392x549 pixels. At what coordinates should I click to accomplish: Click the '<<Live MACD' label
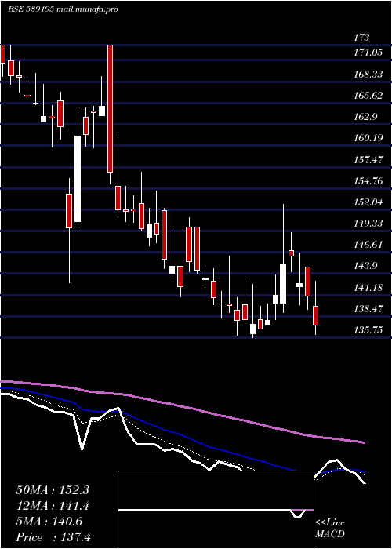tap(330, 529)
